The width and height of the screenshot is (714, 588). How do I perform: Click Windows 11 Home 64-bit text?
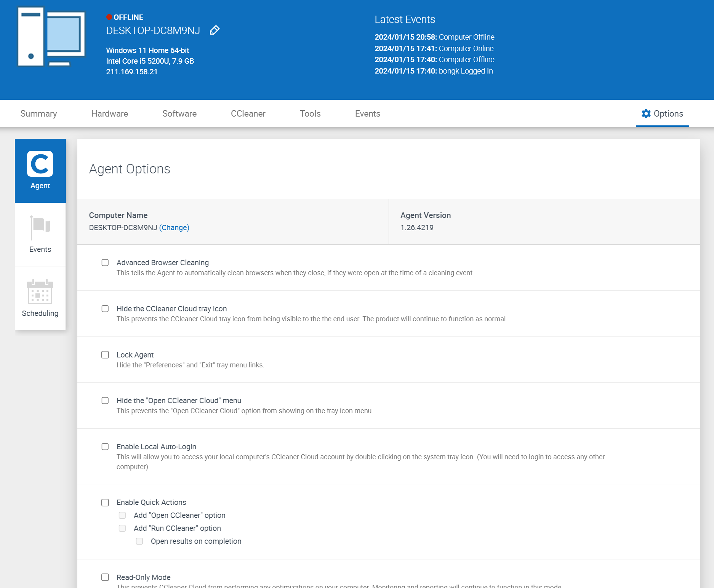point(147,50)
